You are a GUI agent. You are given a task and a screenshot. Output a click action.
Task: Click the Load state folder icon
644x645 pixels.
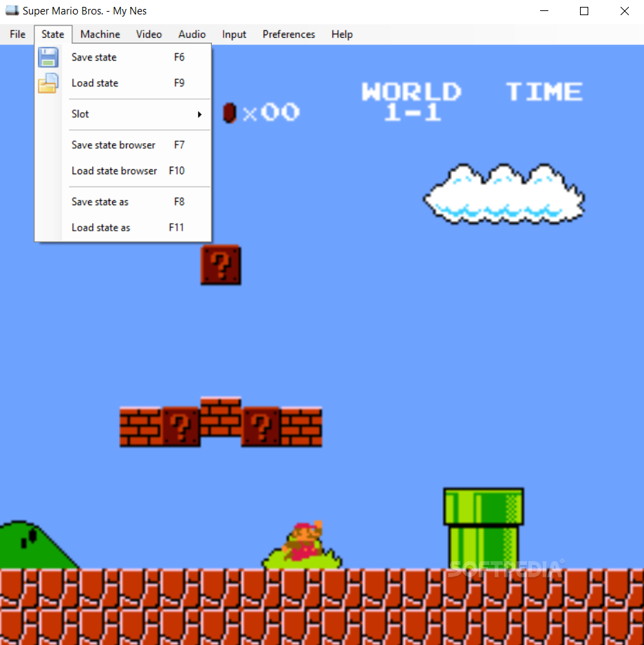pyautogui.click(x=48, y=83)
